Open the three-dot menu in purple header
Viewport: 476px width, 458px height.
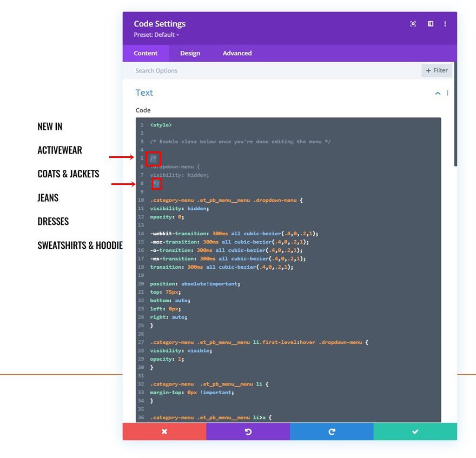pos(445,23)
